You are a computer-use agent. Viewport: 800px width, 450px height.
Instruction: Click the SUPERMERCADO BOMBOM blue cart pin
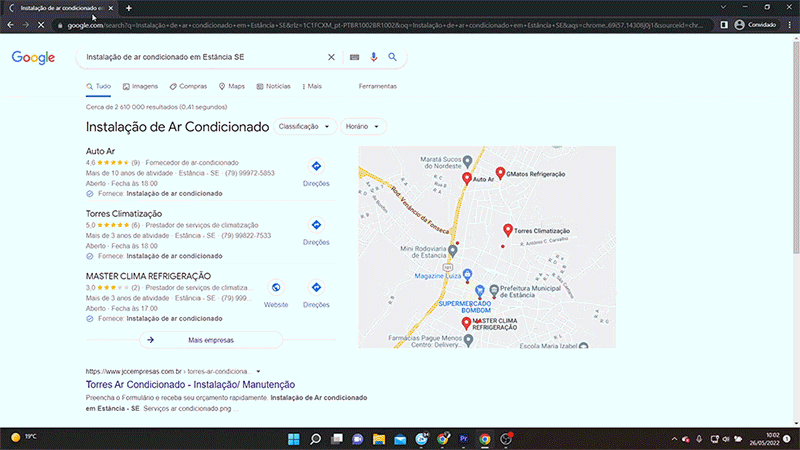pyautogui.click(x=480, y=291)
